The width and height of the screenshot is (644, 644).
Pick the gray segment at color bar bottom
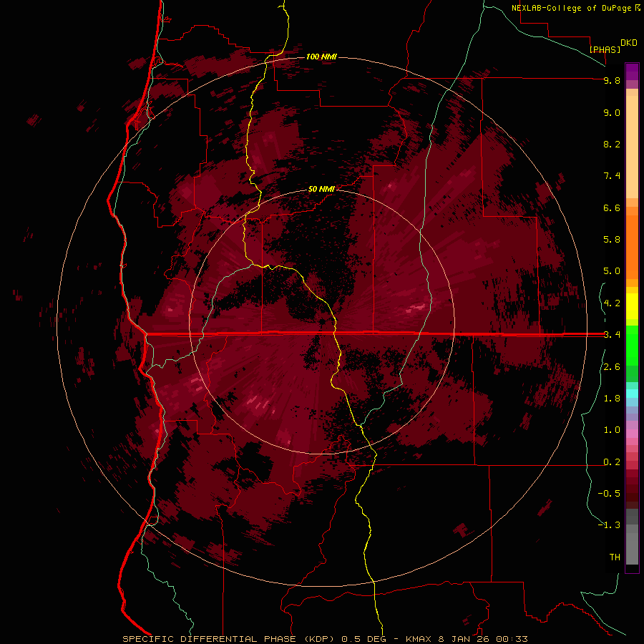(x=632, y=548)
